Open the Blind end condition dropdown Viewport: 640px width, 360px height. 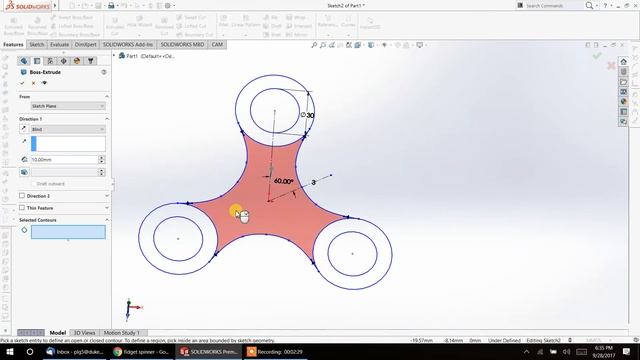[x=68, y=129]
